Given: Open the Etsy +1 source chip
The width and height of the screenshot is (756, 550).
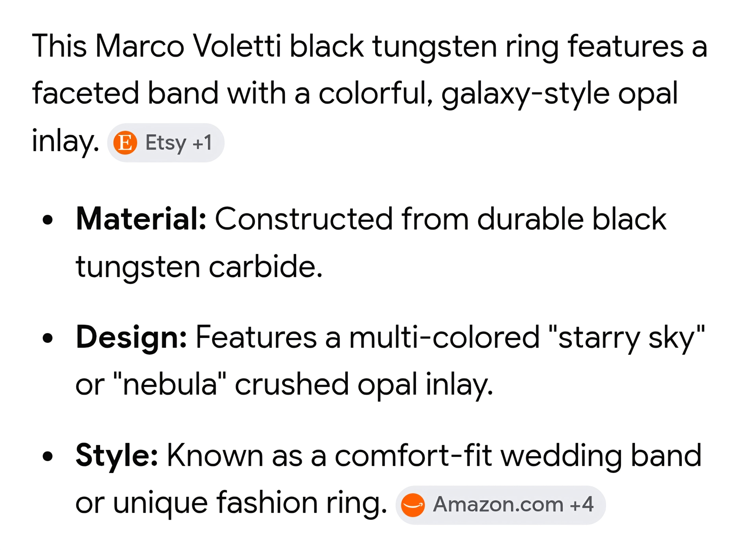Looking at the screenshot, I should (166, 143).
